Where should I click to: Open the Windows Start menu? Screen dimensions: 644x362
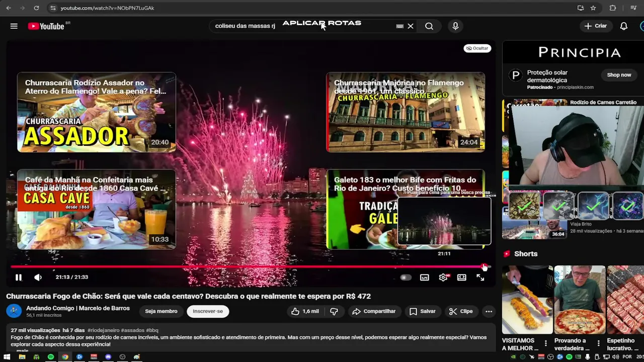tap(7, 357)
